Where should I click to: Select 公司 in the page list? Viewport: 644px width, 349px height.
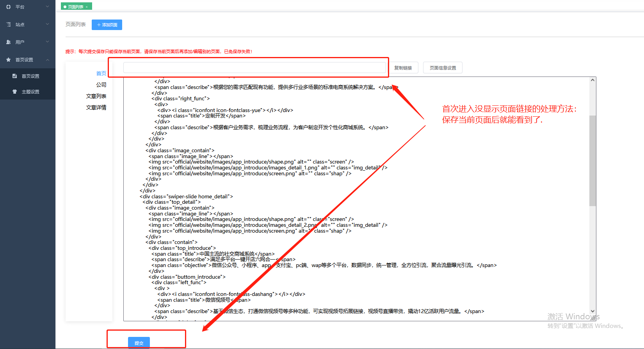click(x=101, y=85)
